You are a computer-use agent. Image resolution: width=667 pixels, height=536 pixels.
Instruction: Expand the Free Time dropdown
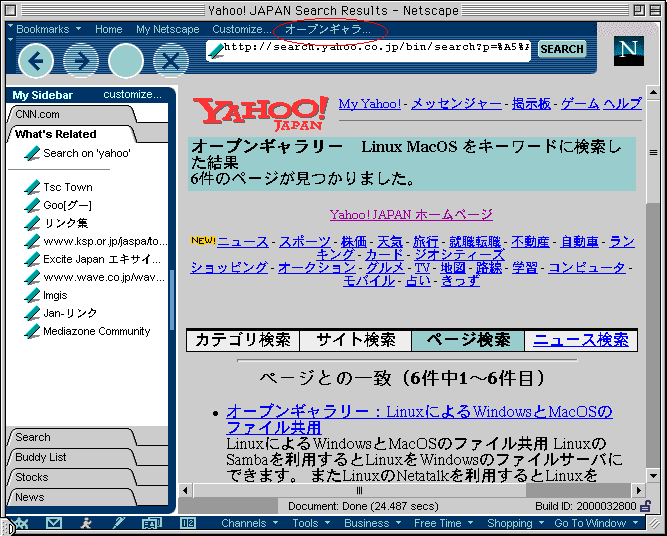(x=443, y=523)
